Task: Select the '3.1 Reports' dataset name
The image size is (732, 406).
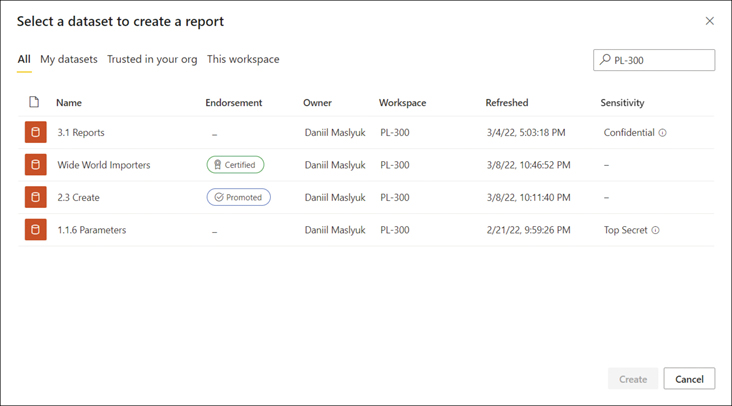Action: tap(81, 133)
